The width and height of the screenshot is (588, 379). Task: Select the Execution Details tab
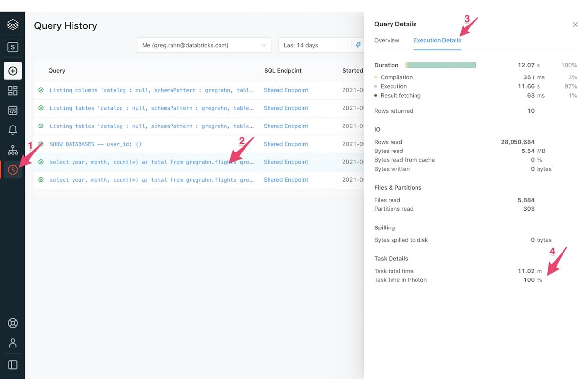437,40
